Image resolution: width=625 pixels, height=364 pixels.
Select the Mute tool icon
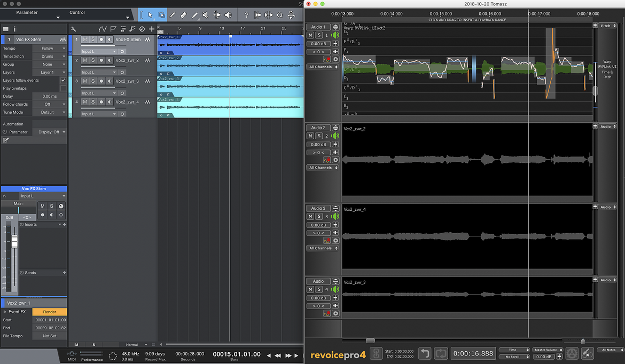click(205, 15)
